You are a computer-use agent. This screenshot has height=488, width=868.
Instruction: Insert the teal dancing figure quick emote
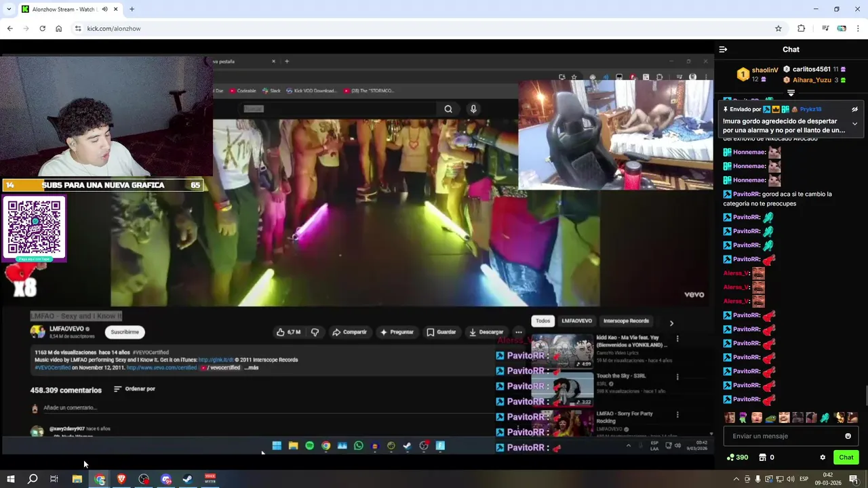click(x=825, y=418)
